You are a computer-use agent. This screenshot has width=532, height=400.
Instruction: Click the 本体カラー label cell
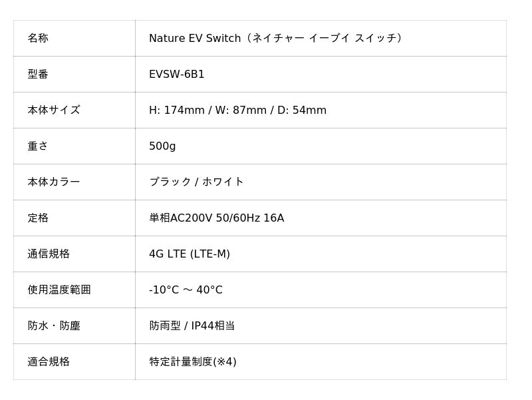[54, 182]
